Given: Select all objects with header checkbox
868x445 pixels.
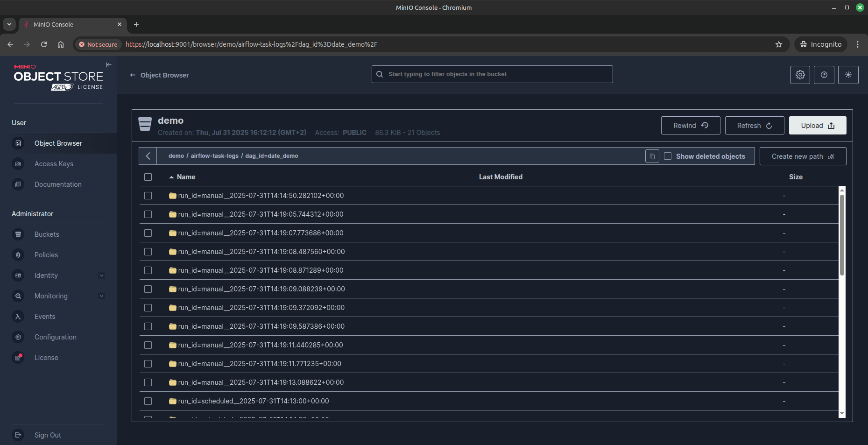Looking at the screenshot, I should 148,177.
